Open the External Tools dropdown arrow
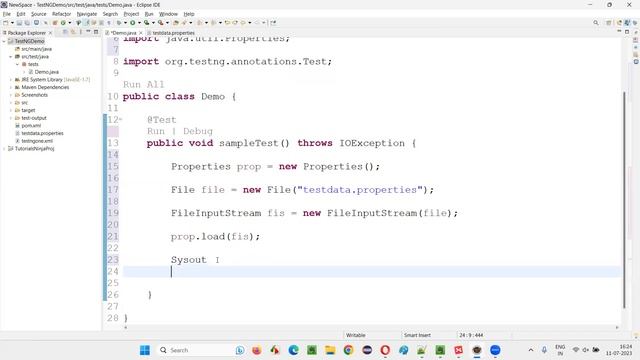Viewport: 640px width, 360px height. pos(167,23)
